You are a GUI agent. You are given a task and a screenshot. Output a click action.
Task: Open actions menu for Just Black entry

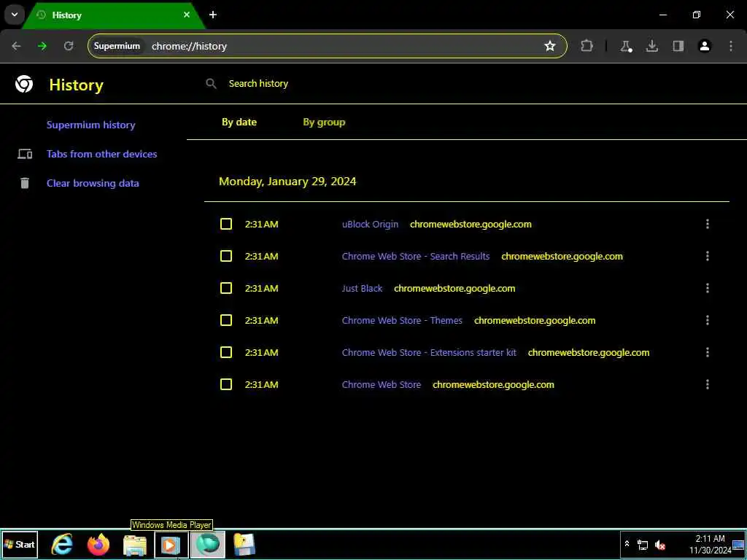tap(708, 288)
